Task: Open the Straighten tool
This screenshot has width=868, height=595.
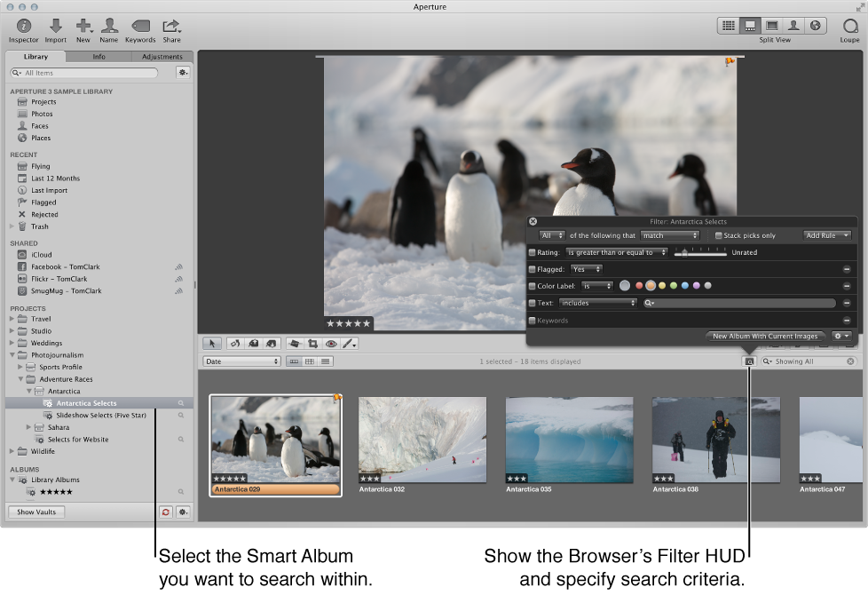Action: point(294,343)
